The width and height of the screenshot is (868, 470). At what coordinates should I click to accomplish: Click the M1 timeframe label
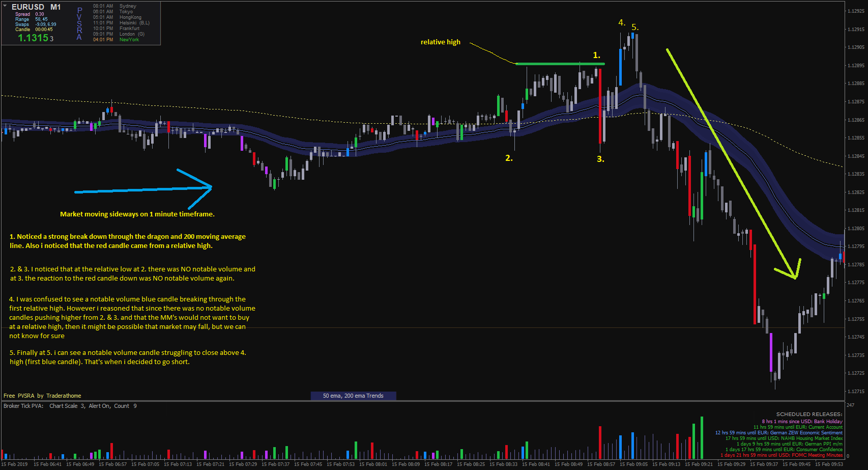(55, 7)
